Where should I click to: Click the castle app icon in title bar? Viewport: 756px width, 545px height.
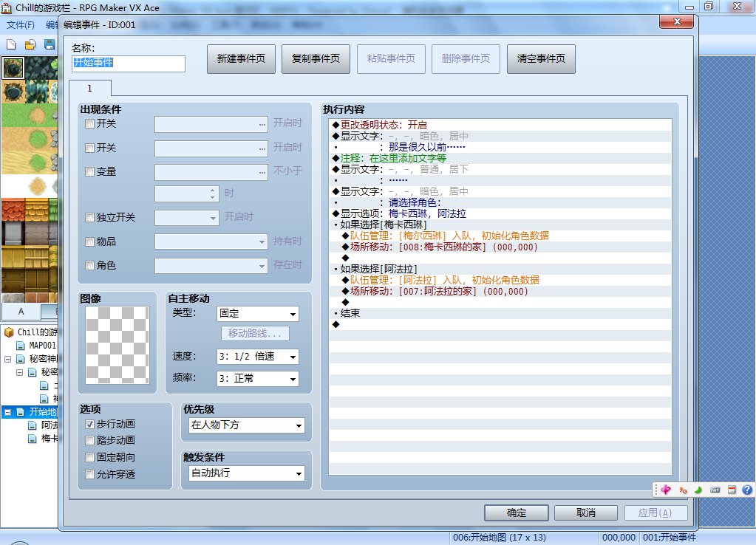click(x=7, y=7)
